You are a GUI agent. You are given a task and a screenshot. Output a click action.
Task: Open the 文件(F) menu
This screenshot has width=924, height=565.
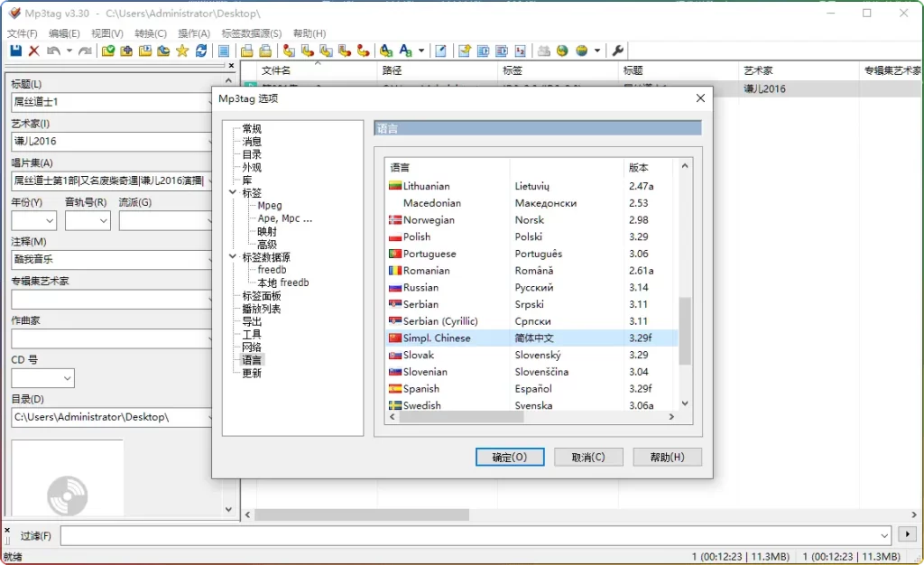tap(22, 33)
